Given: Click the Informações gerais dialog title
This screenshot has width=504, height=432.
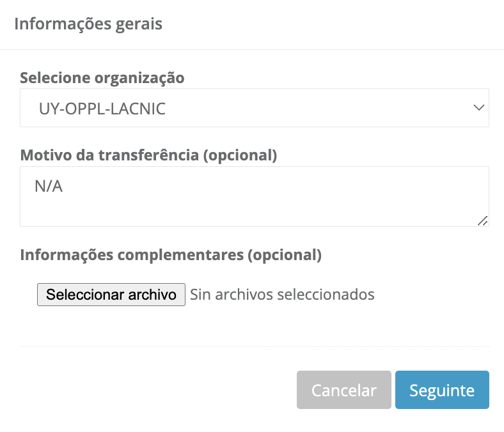Looking at the screenshot, I should [88, 24].
